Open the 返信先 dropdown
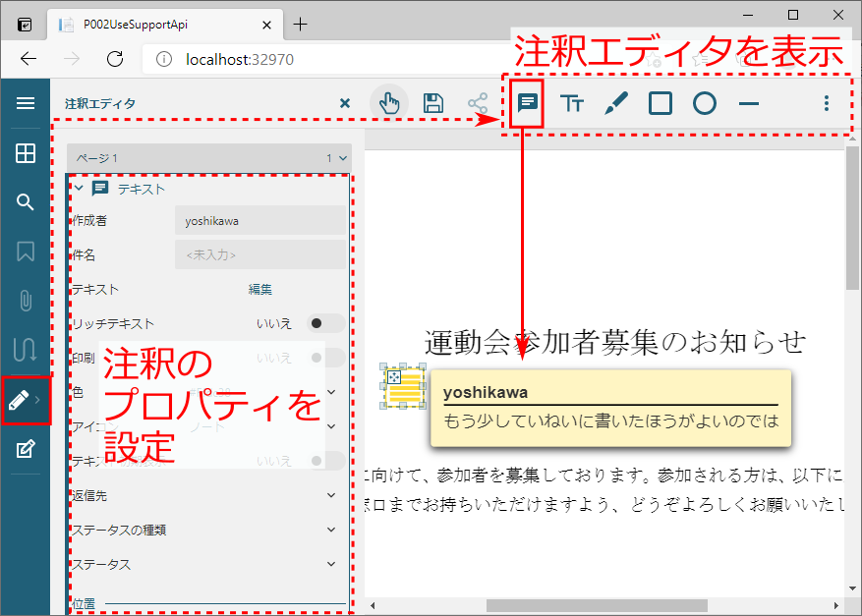Viewport: 862px width, 616px height. (331, 495)
